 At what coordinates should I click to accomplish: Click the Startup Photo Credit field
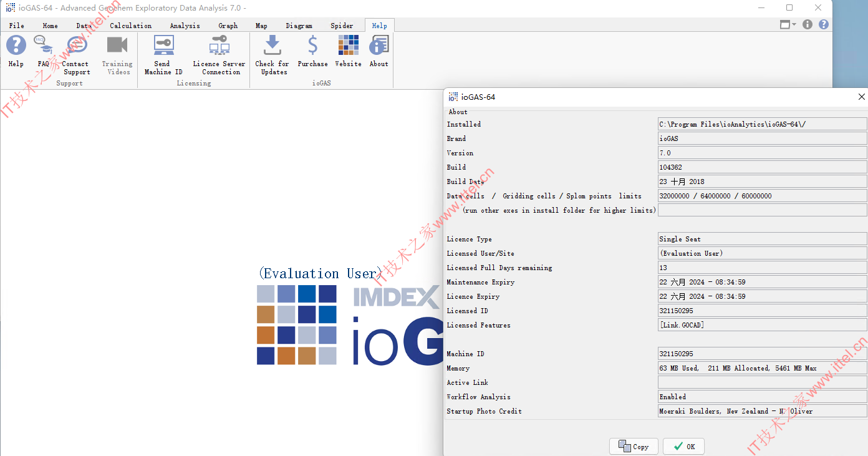762,411
